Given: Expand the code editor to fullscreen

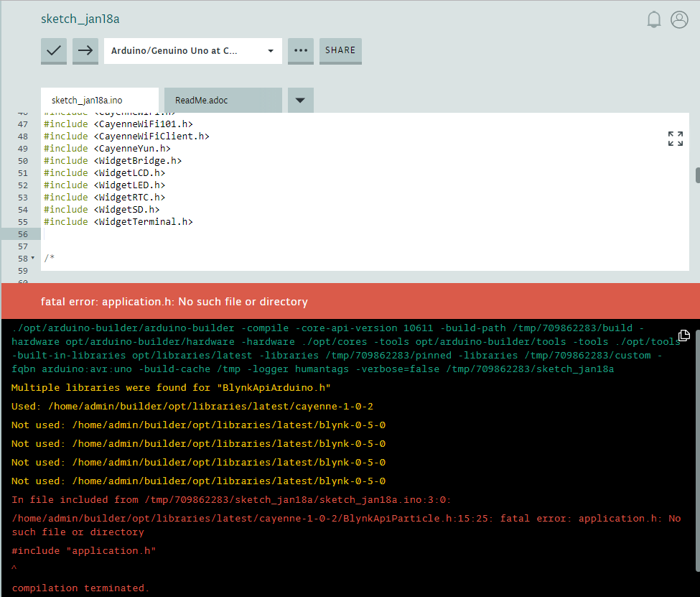Looking at the screenshot, I should coord(675,137).
